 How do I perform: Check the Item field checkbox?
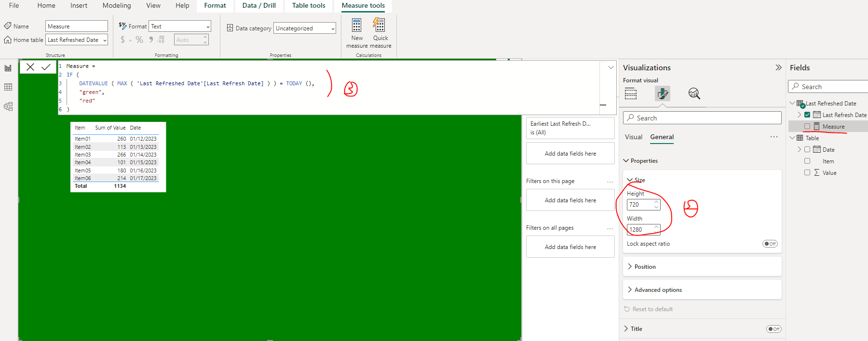pyautogui.click(x=807, y=161)
